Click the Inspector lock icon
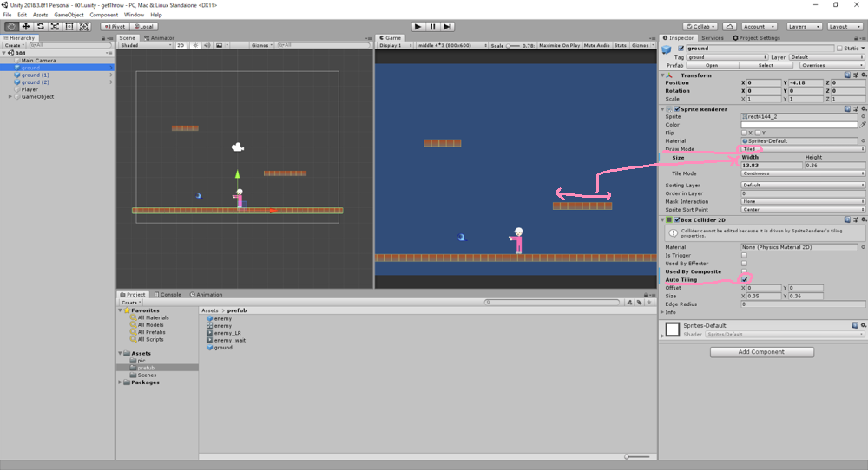Viewport: 868px width, 470px height. point(856,38)
